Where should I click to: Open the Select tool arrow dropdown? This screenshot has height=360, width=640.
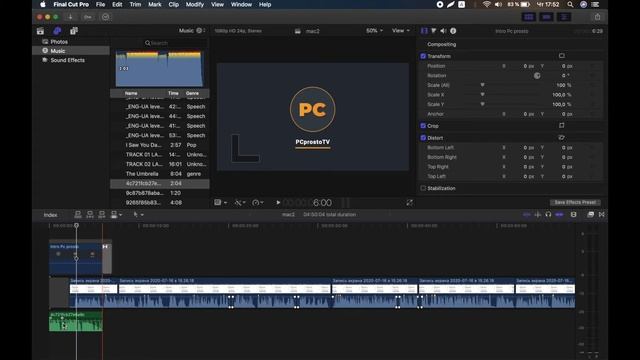click(138, 215)
